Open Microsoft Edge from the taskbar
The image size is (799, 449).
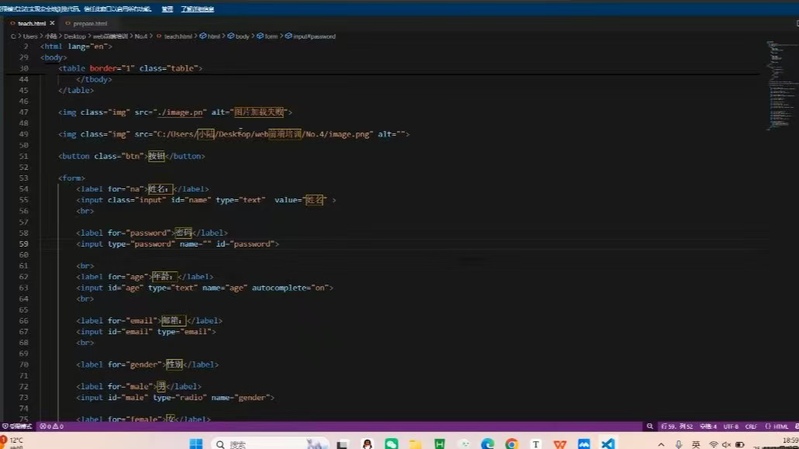pyautogui.click(x=487, y=444)
